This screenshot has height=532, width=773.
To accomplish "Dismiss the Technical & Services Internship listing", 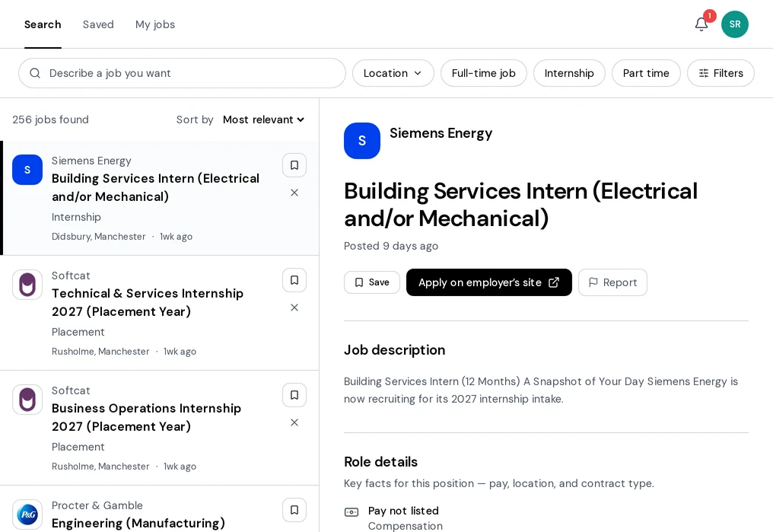I will (294, 307).
